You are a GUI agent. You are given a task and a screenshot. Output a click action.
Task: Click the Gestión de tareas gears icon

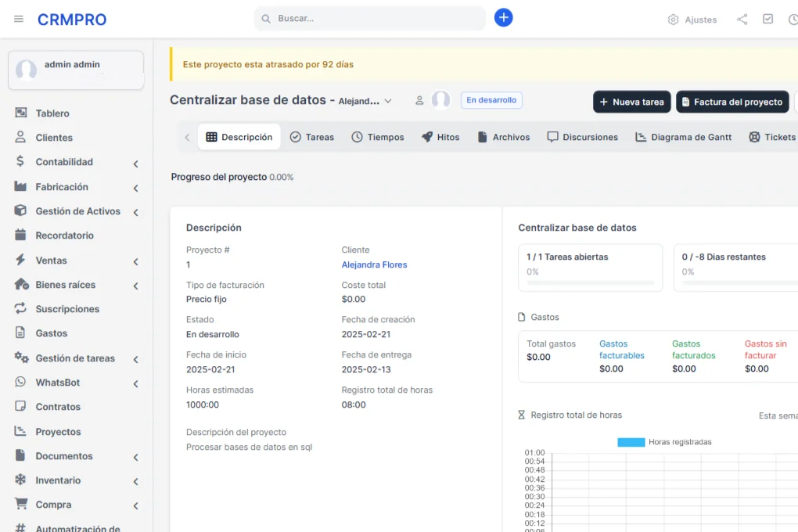tap(21, 358)
